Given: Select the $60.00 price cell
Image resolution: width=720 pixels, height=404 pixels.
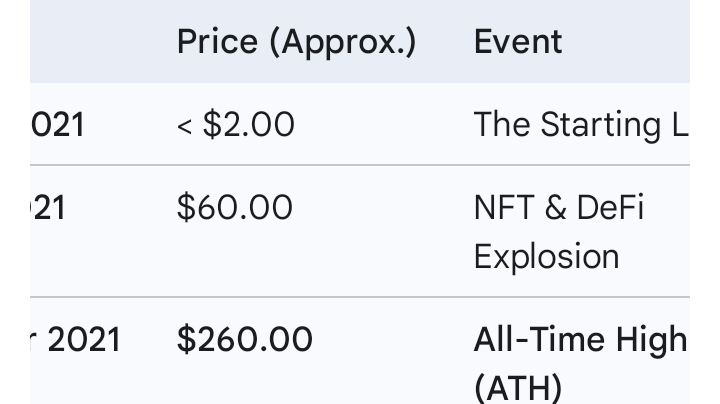Looking at the screenshot, I should [x=235, y=208].
